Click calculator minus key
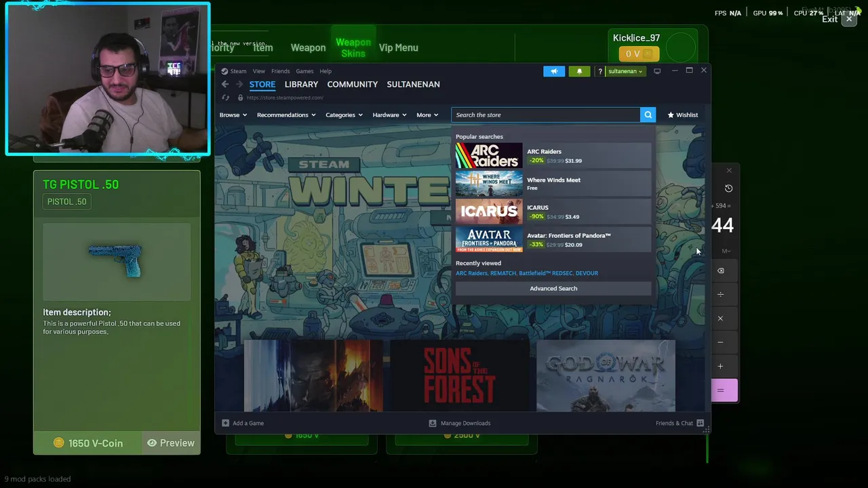Image resolution: width=868 pixels, height=488 pixels. [x=721, y=342]
